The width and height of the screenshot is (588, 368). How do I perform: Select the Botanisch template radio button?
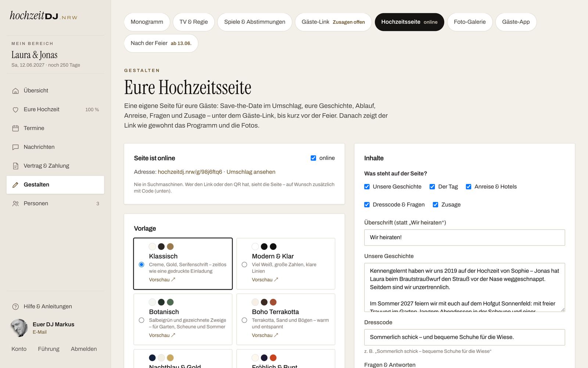(x=141, y=320)
